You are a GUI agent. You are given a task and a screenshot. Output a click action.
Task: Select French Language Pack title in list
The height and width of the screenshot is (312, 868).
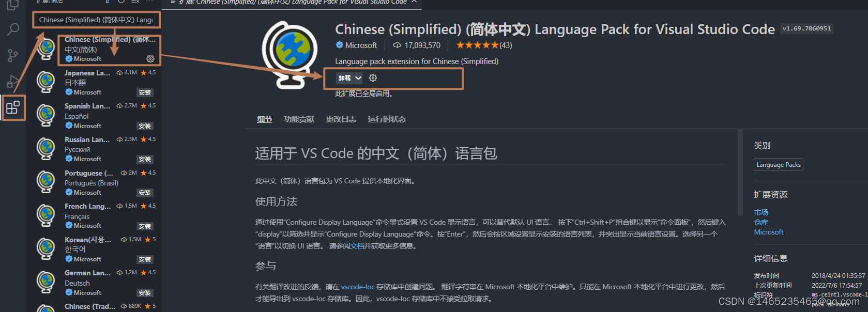pyautogui.click(x=87, y=206)
